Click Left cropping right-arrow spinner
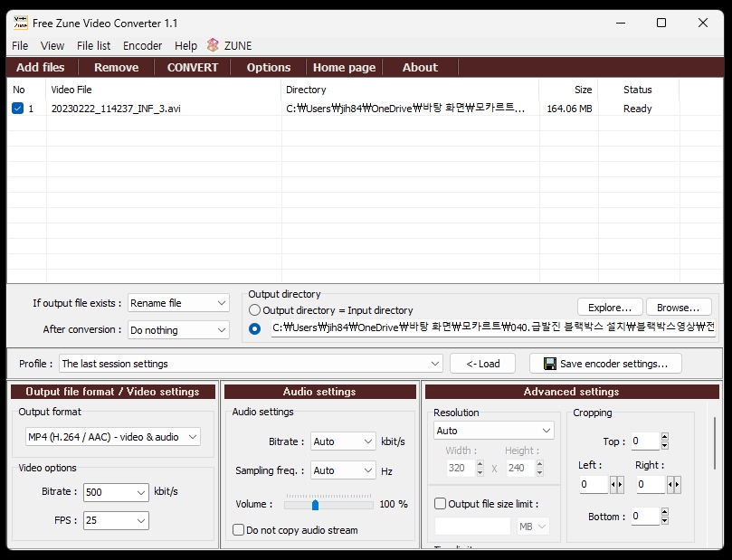732x560 pixels. (x=620, y=484)
